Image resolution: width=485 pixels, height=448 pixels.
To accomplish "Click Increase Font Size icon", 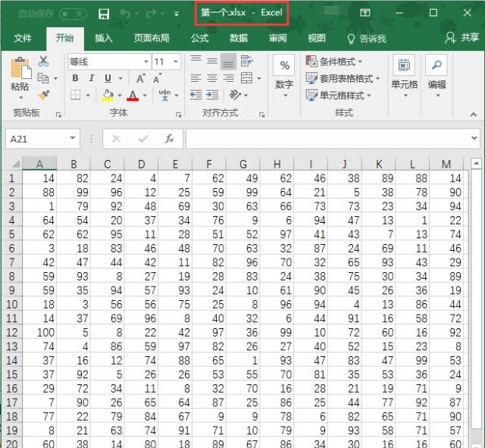I will [x=141, y=78].
